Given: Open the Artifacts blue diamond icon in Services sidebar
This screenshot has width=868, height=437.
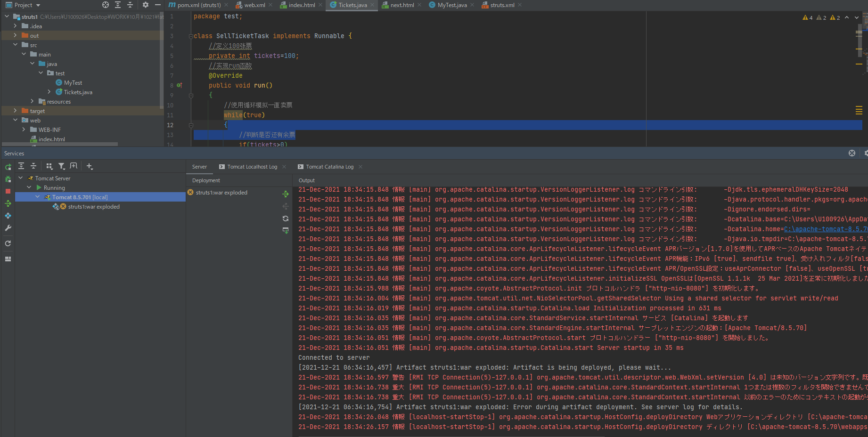Looking at the screenshot, I should click(x=8, y=216).
